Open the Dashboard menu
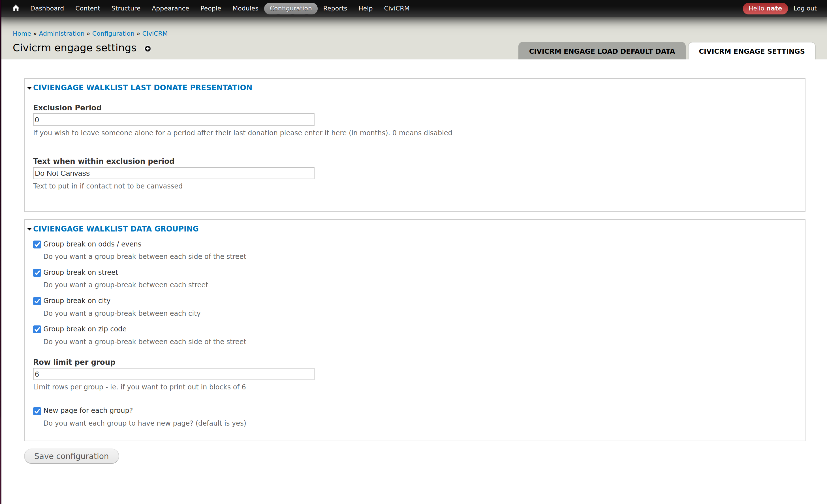 click(x=47, y=8)
